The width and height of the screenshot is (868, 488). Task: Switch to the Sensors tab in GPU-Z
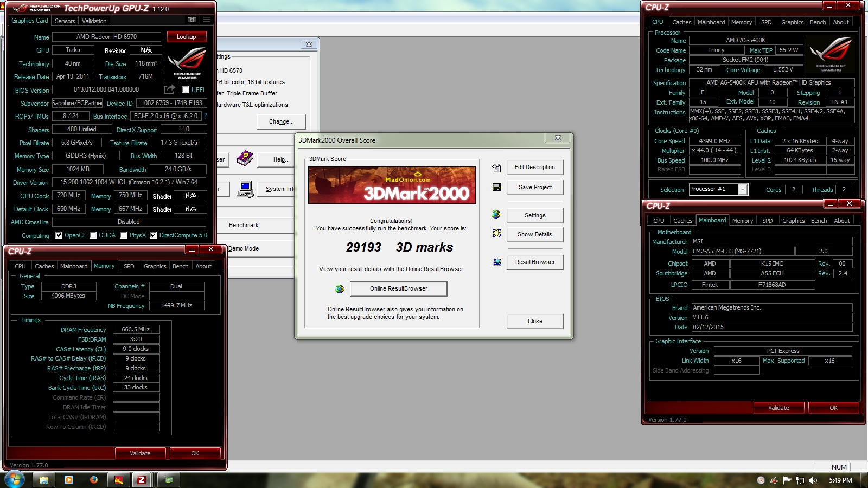(x=65, y=21)
